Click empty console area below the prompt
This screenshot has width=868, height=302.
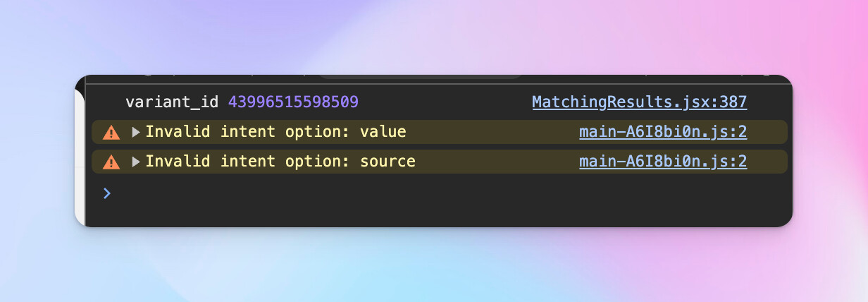(x=423, y=214)
